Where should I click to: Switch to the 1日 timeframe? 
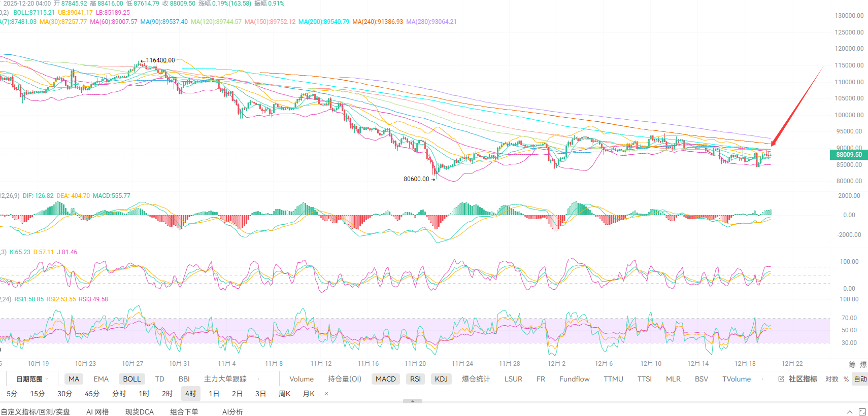[214, 394]
